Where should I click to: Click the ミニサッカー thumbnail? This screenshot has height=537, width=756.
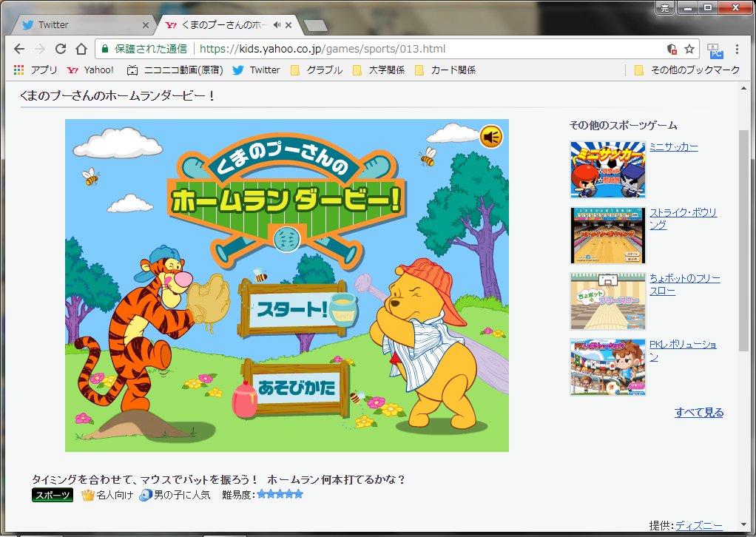click(x=607, y=169)
